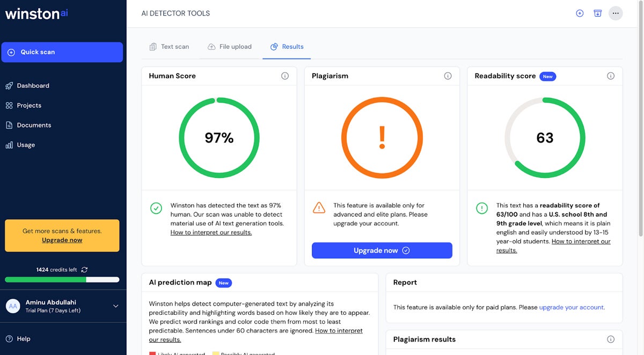The width and height of the screenshot is (644, 355).
Task: Start a Quick scan
Action: (x=62, y=52)
